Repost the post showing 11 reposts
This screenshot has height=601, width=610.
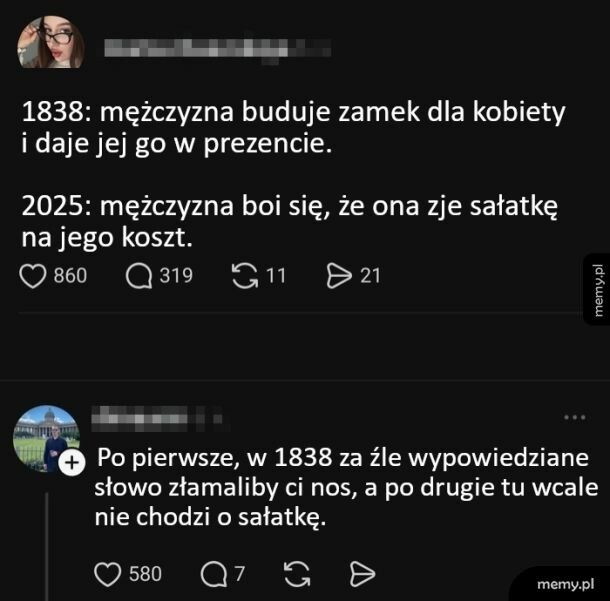245,276
